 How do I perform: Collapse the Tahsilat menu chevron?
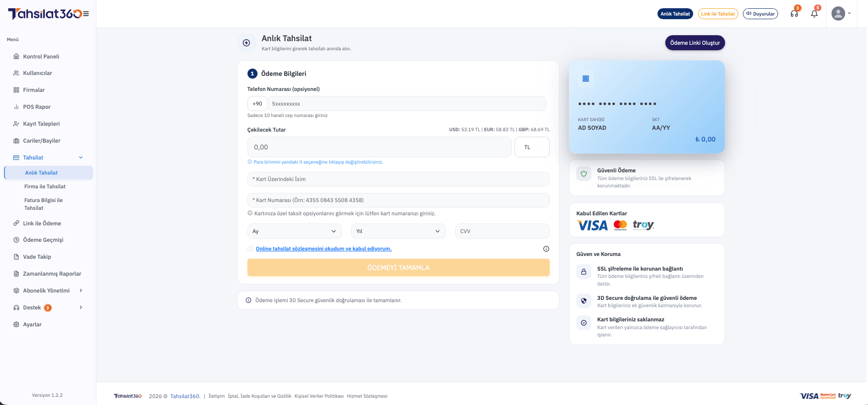click(81, 158)
